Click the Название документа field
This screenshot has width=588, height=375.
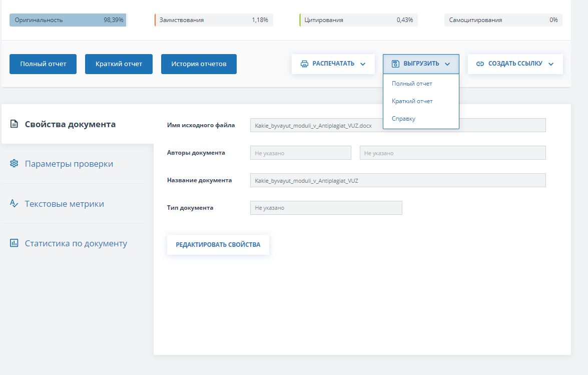coord(398,180)
